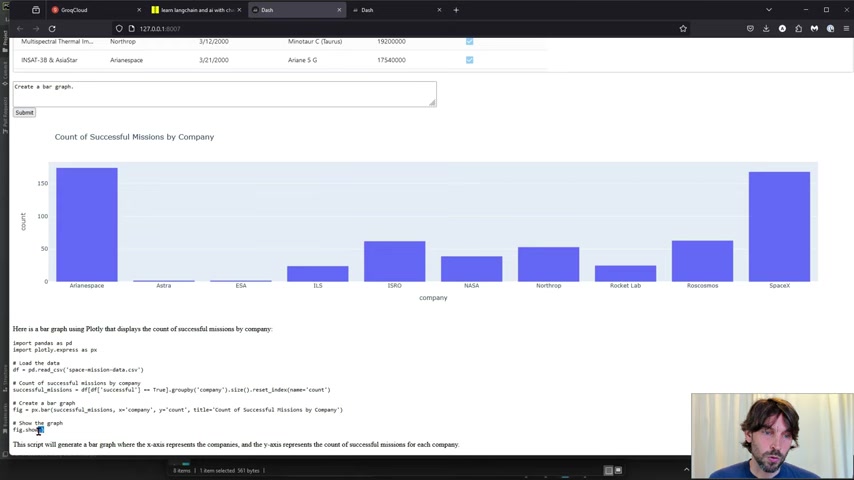Open the Firefox account icon

click(782, 29)
